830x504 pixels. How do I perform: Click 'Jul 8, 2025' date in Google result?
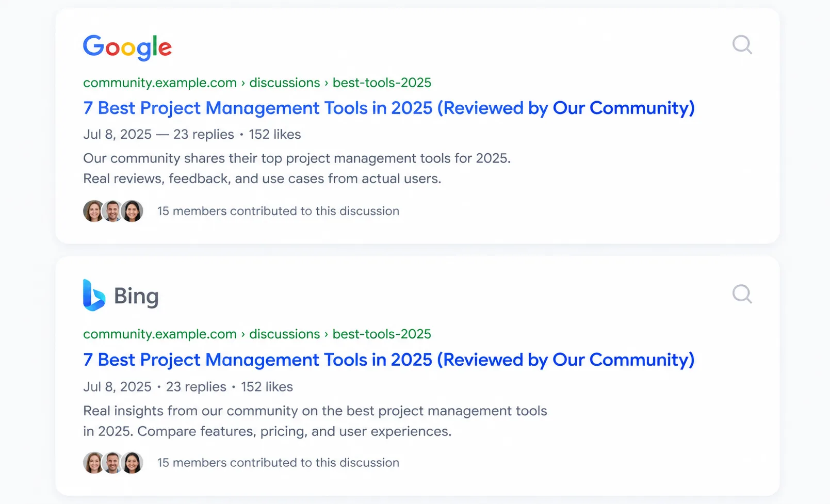[x=118, y=135]
